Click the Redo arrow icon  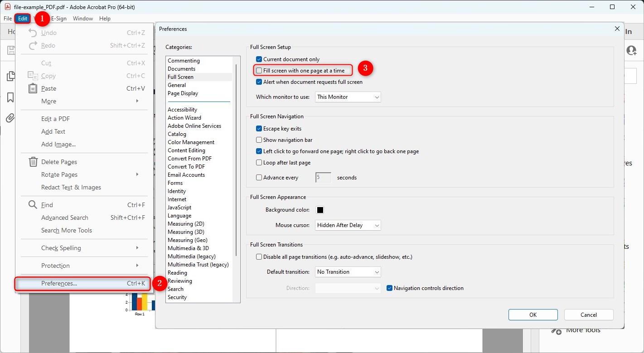(32, 45)
